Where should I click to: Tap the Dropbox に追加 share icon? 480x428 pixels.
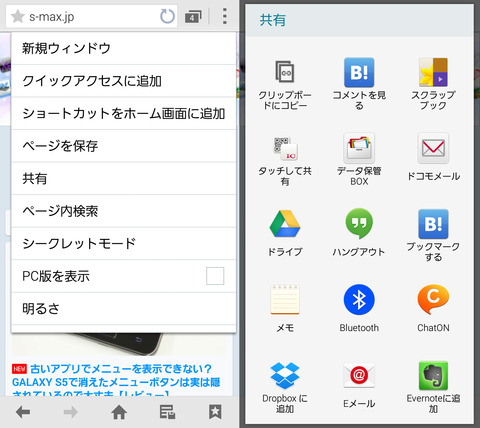click(x=285, y=376)
